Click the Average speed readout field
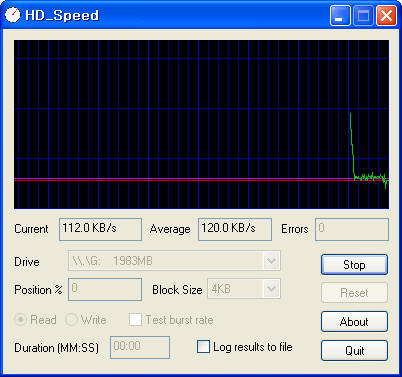The image size is (402, 377). point(235,229)
